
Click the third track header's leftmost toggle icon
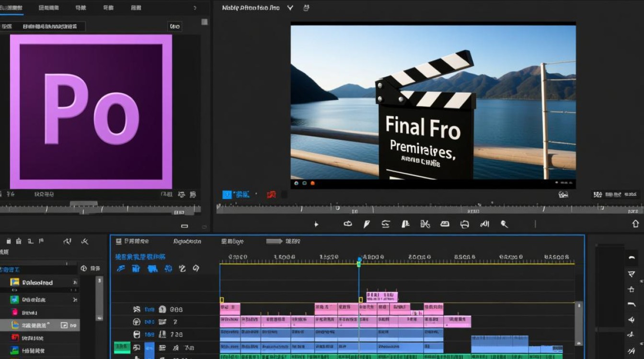click(x=137, y=335)
